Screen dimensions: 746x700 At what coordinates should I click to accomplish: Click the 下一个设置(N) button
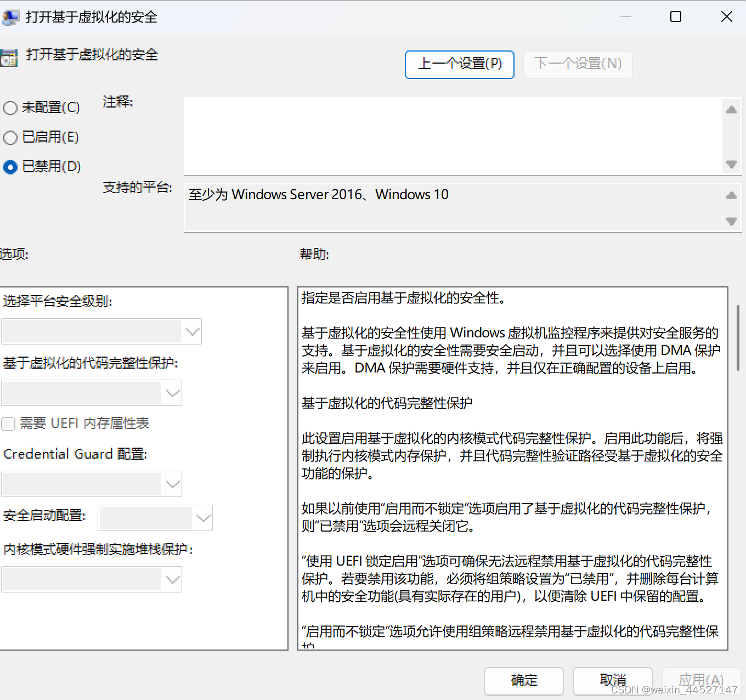(578, 64)
